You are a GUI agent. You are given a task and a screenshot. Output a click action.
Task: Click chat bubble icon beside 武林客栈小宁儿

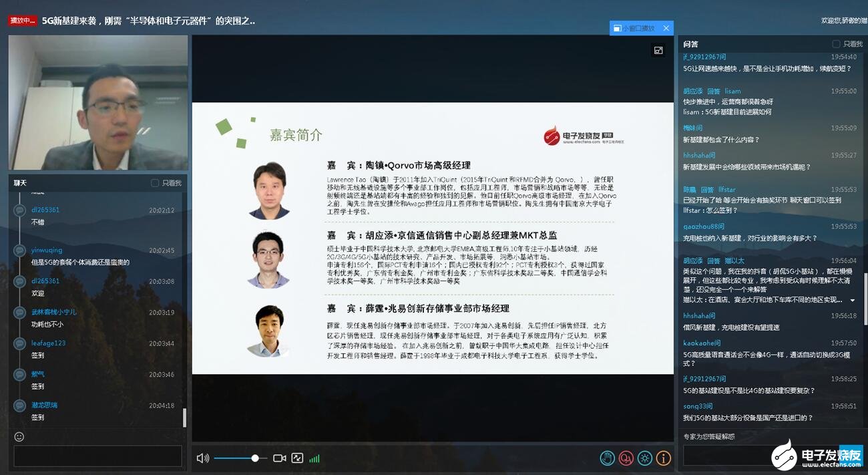pyautogui.click(x=20, y=313)
